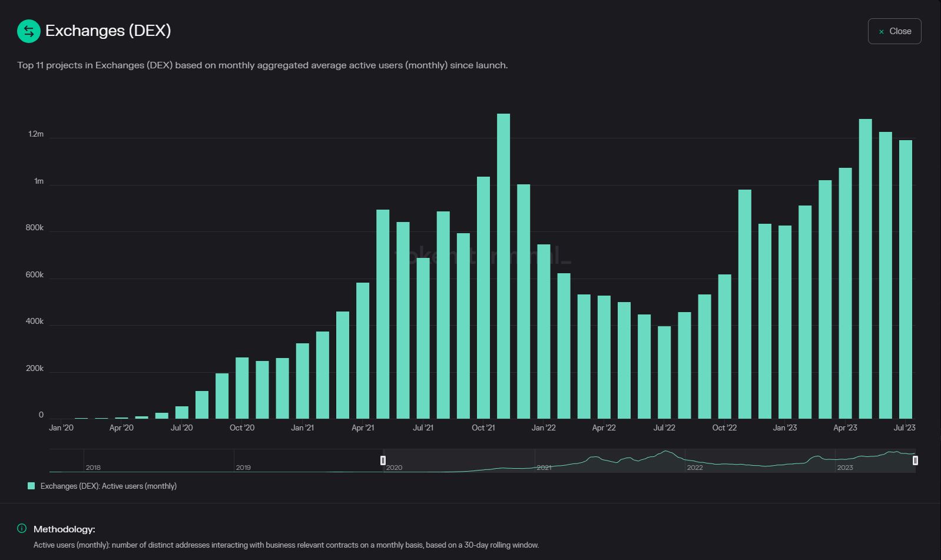Viewport: 941px width, 560px height.
Task: Click the Apr '21 bar
Action: [363, 350]
